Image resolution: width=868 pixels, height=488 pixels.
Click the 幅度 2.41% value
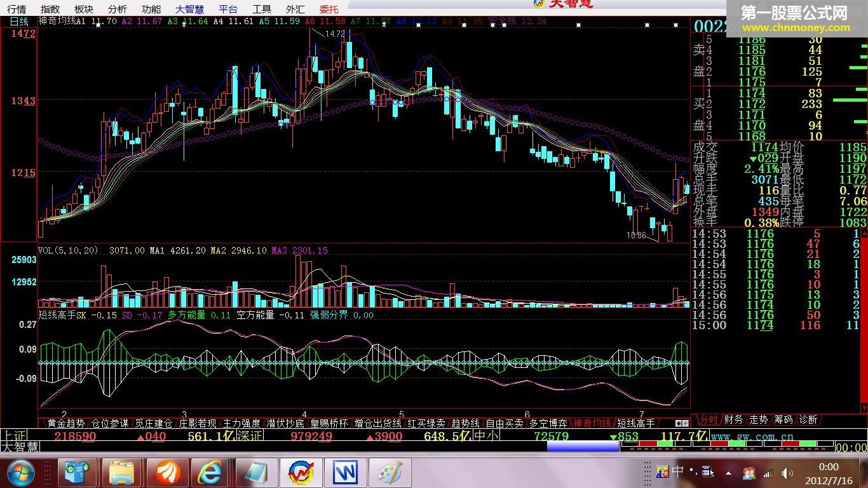pos(762,169)
